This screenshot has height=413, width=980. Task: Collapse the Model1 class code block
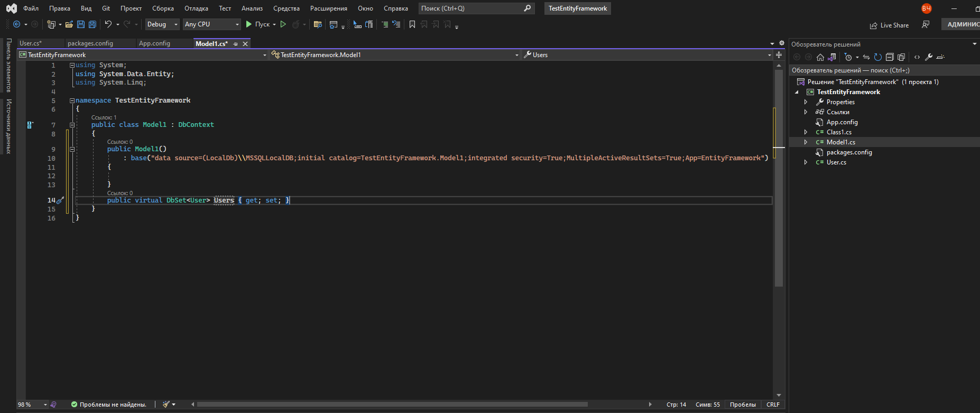[x=72, y=125]
